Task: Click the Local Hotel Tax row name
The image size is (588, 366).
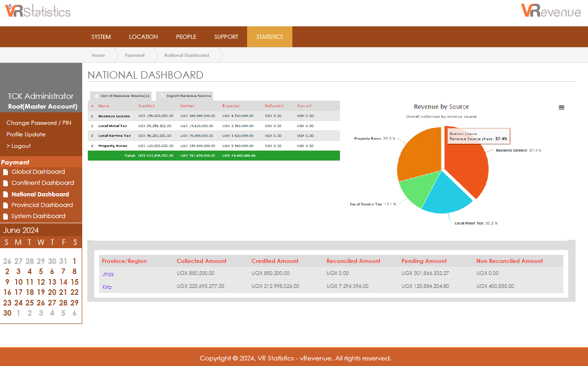Action: coord(113,126)
